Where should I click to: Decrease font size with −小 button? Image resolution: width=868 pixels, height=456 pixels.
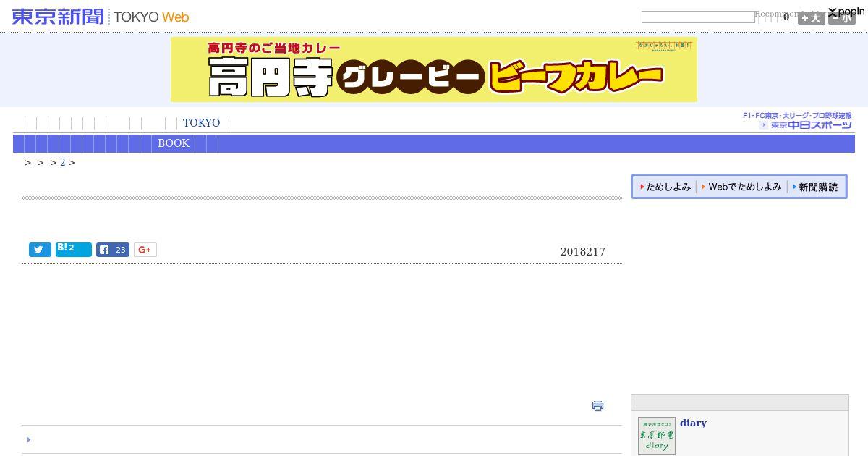point(842,17)
